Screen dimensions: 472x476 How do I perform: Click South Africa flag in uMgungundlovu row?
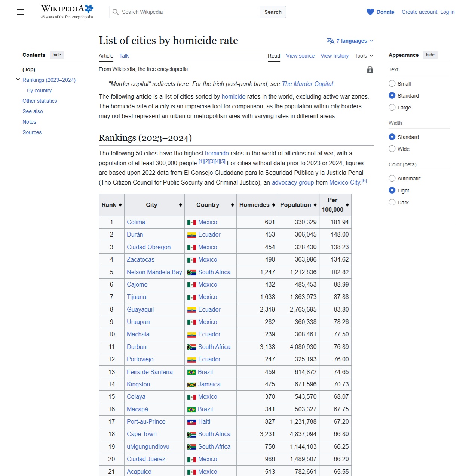[191, 447]
